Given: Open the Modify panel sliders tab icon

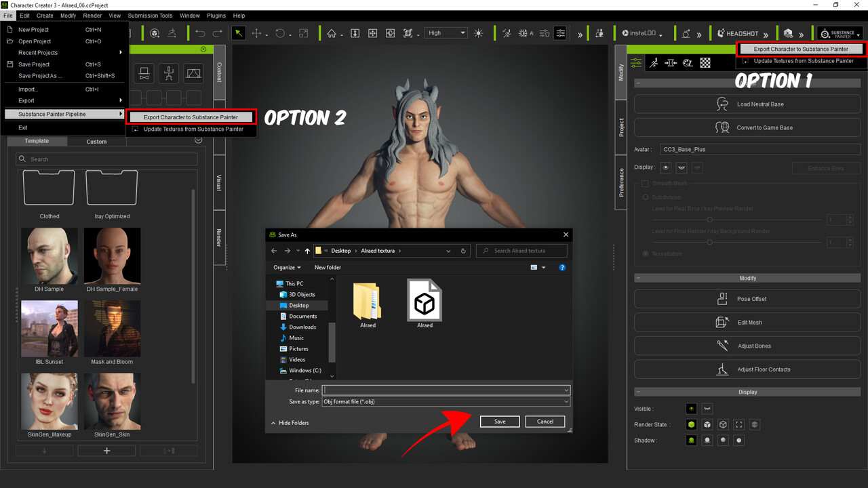Looking at the screenshot, I should point(636,62).
